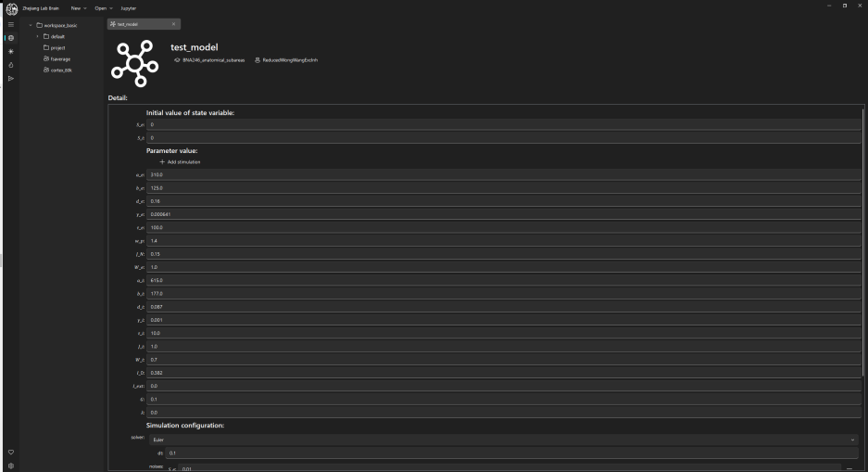Image resolution: width=868 pixels, height=472 pixels.
Task: Click the test_model title text
Action: (x=195, y=47)
